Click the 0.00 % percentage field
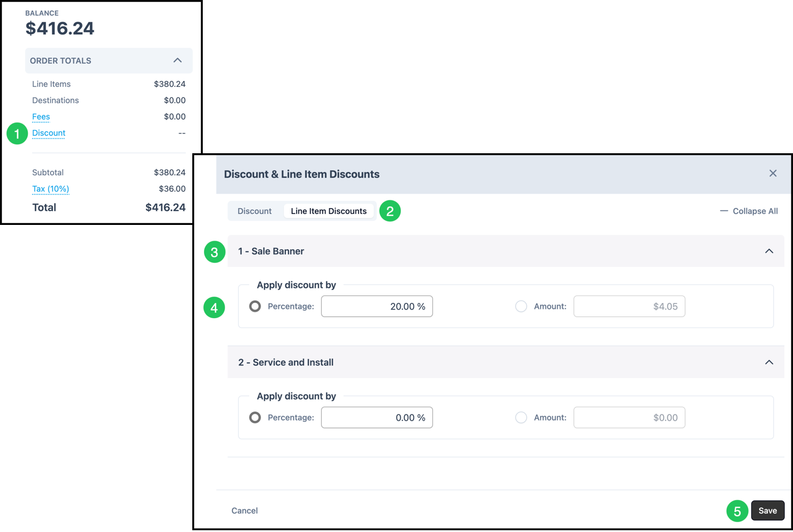Image resolution: width=793 pixels, height=532 pixels. point(377,417)
